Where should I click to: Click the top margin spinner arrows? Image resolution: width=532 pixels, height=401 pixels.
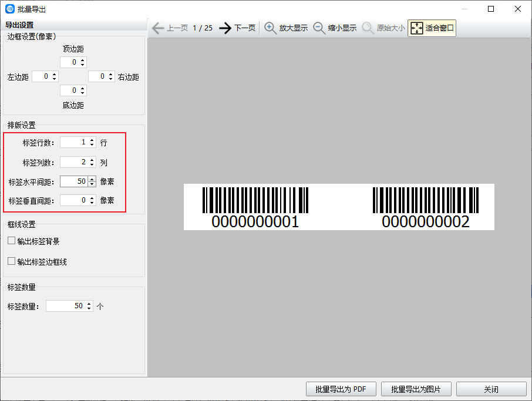click(x=82, y=62)
